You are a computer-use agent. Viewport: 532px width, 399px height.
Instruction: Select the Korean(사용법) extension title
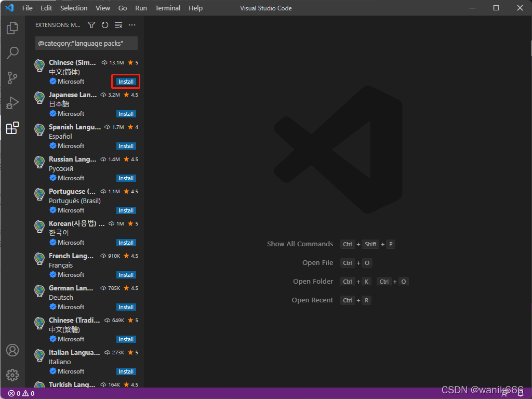tap(77, 223)
